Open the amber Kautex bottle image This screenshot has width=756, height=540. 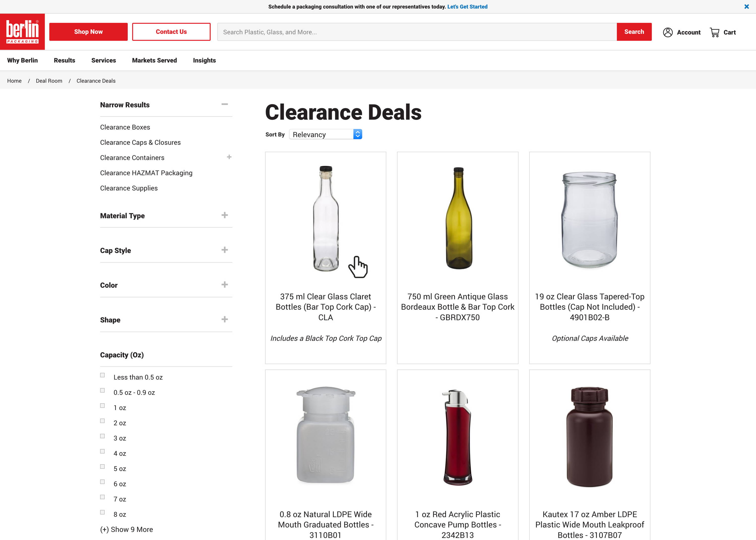click(589, 437)
